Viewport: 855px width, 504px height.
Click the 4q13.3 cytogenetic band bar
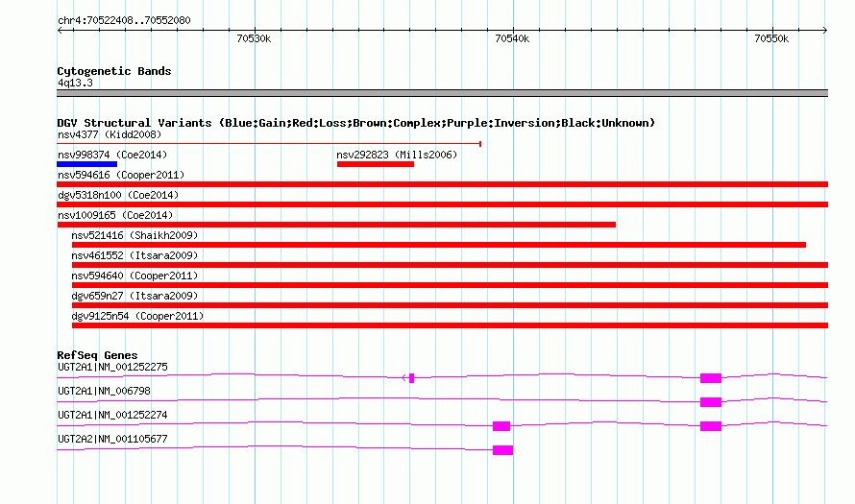click(x=442, y=93)
